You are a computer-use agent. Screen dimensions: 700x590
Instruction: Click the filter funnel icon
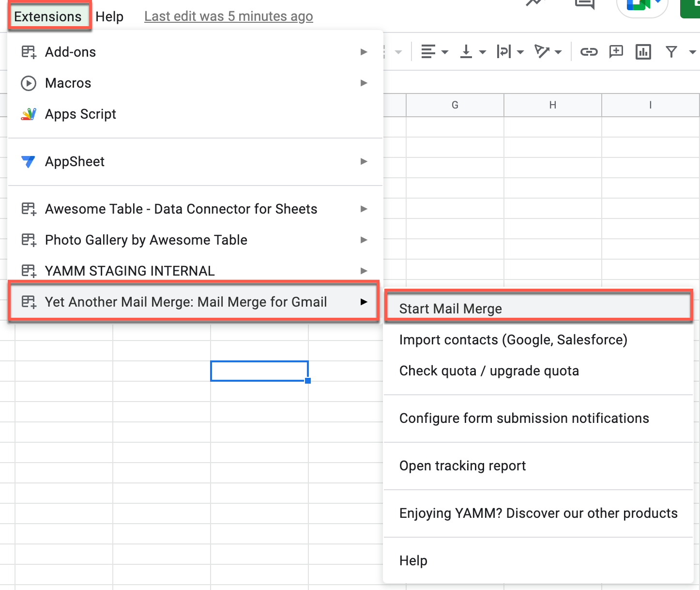coord(671,52)
